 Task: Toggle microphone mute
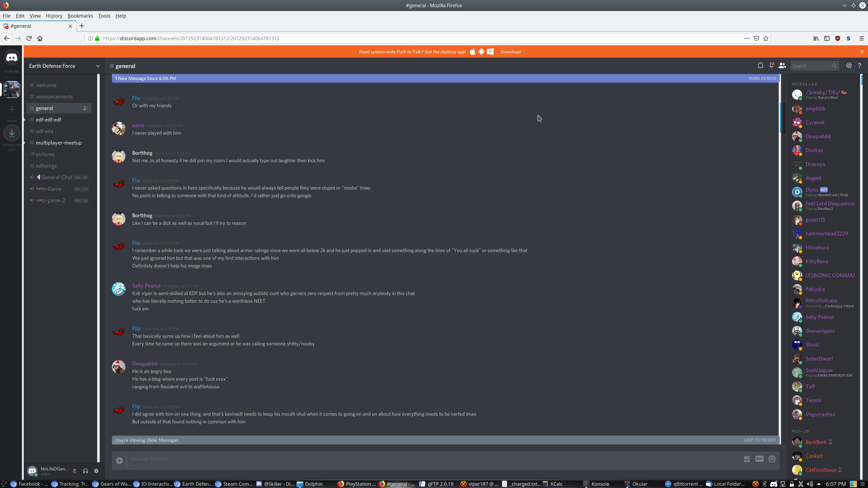(x=75, y=471)
